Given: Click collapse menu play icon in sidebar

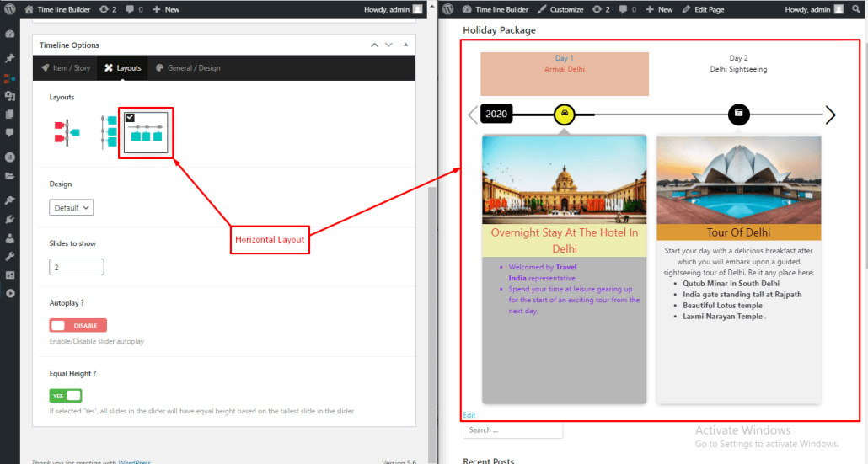Looking at the screenshot, I should click(10, 293).
